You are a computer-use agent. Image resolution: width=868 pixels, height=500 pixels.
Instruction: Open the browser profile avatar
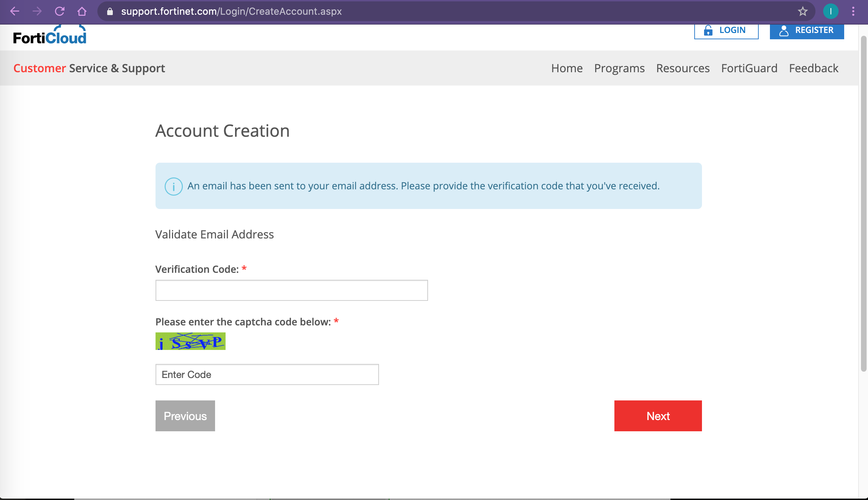tap(831, 11)
